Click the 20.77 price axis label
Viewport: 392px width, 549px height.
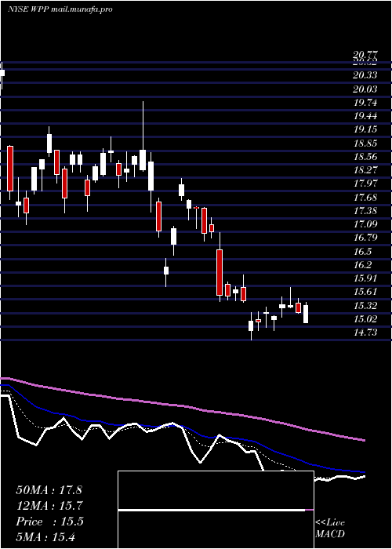[x=365, y=55]
